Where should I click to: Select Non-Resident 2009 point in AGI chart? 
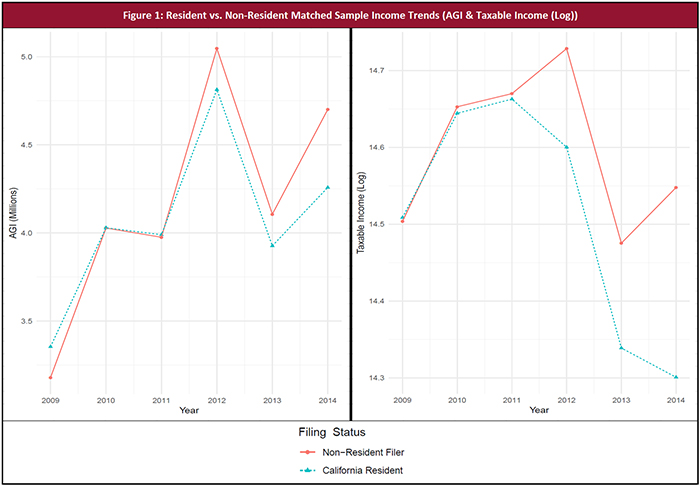[50, 378]
